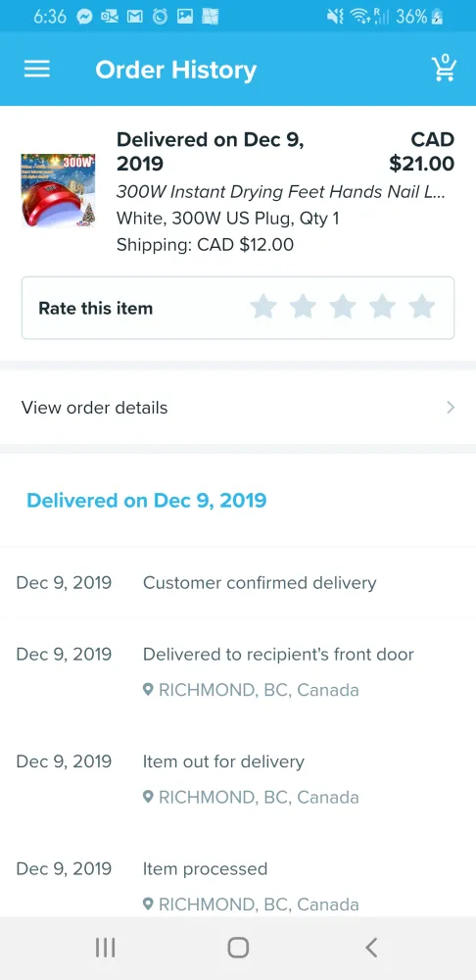The image size is (476, 980).
Task: Rate the item three stars
Action: click(x=343, y=308)
